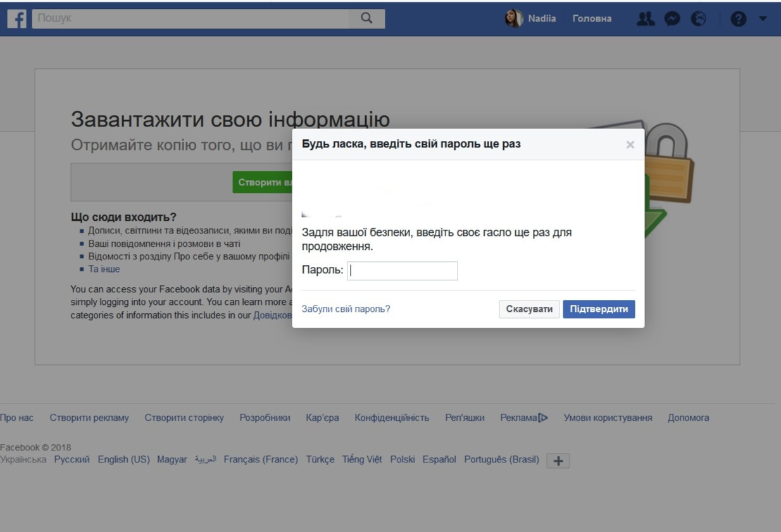Focus the Пошук search box

coord(190,18)
